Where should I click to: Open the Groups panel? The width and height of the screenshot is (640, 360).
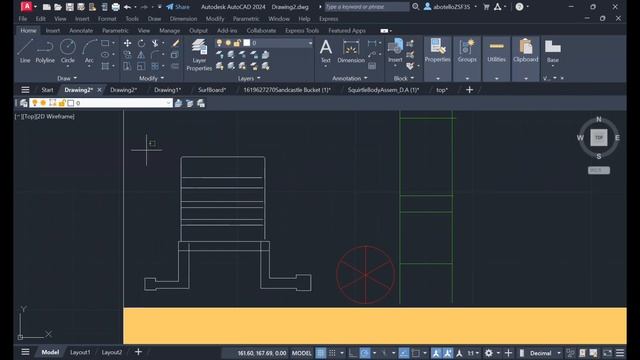[467, 51]
